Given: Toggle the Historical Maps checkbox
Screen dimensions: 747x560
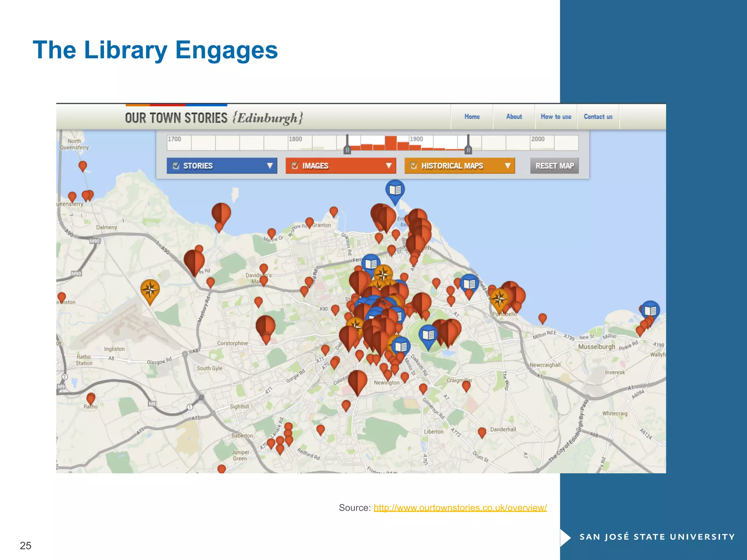Looking at the screenshot, I should point(414,166).
